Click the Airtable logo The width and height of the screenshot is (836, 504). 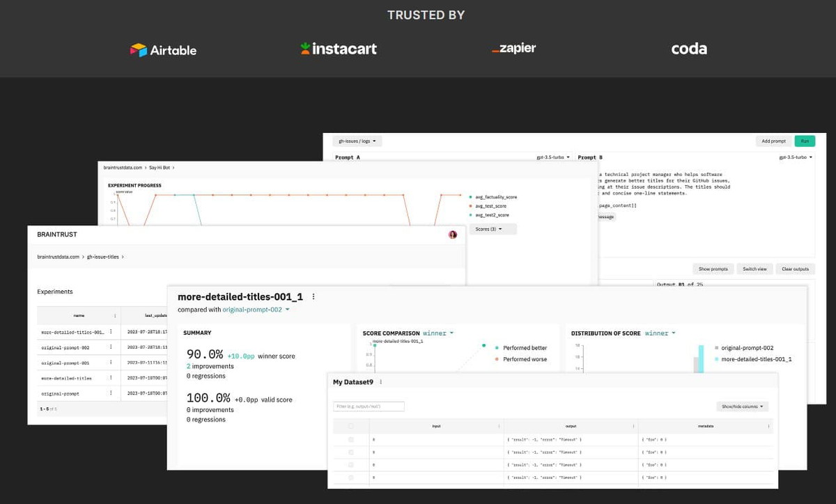click(164, 49)
